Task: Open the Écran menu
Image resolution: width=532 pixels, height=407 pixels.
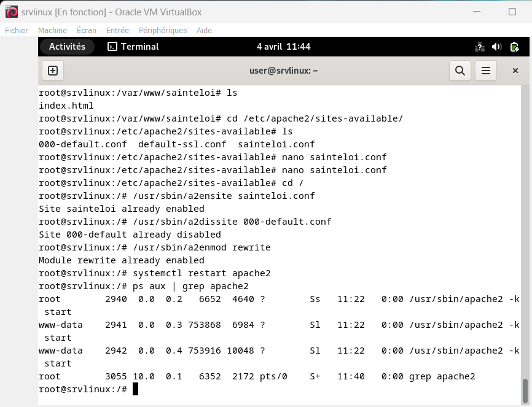Action: (87, 30)
